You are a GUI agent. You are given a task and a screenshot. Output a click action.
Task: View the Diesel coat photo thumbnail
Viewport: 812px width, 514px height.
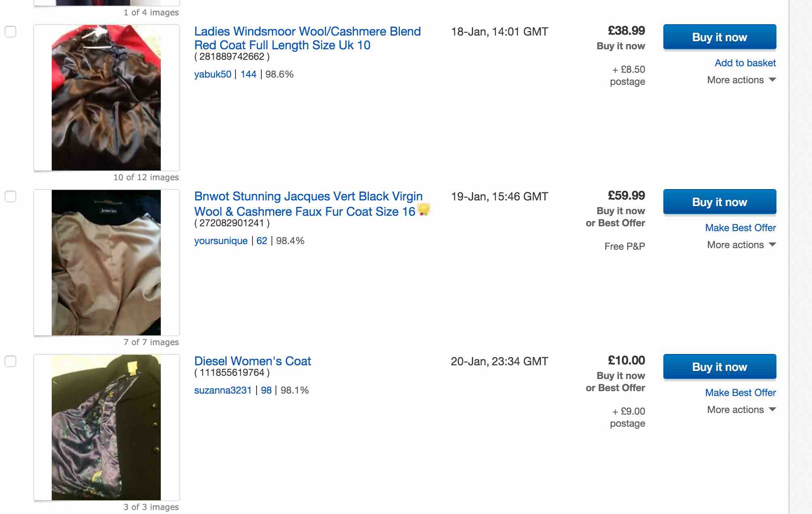[x=106, y=428]
